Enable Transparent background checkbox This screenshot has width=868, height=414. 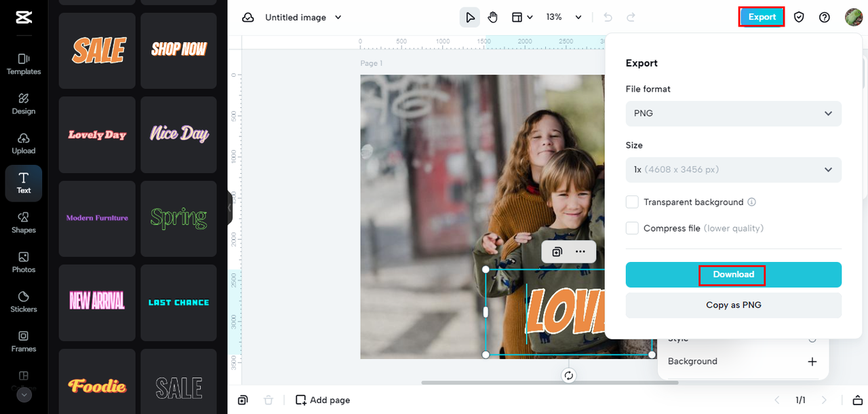coord(632,202)
